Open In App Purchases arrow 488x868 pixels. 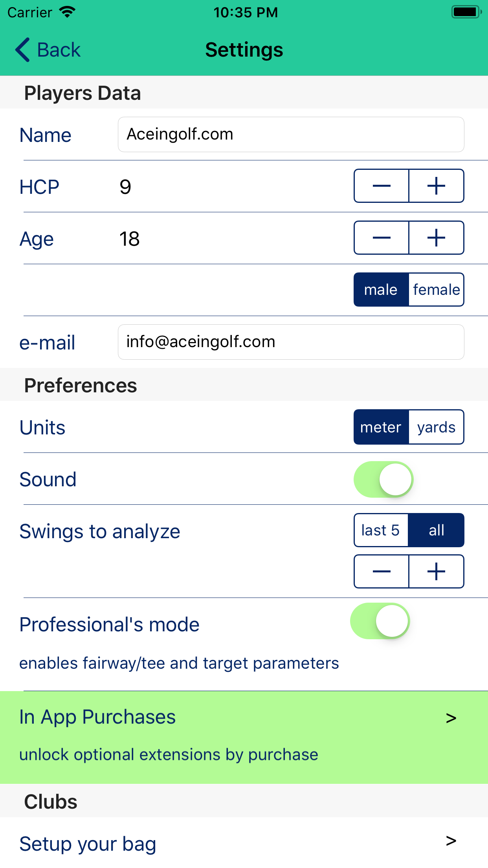(x=451, y=718)
